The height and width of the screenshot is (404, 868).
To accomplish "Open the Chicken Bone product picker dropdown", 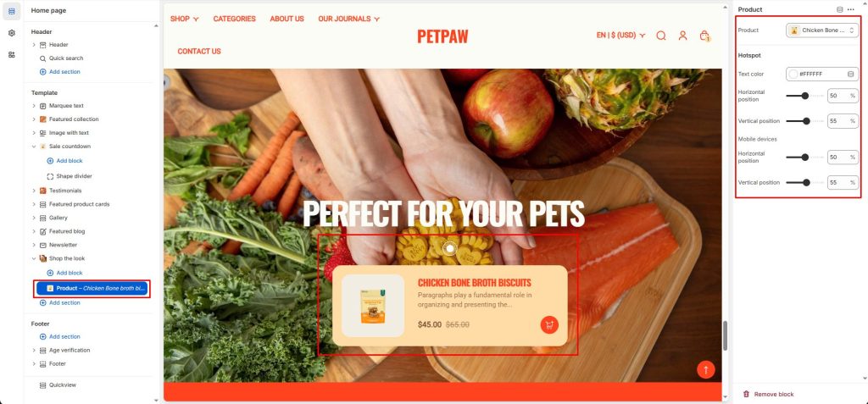I will [x=822, y=30].
